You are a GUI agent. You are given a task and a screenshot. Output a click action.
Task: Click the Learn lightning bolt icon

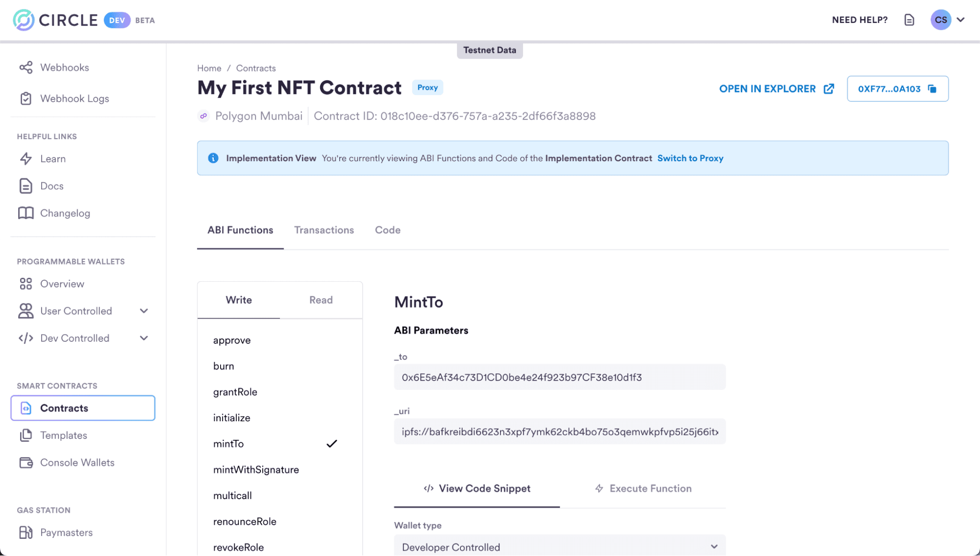click(x=26, y=159)
